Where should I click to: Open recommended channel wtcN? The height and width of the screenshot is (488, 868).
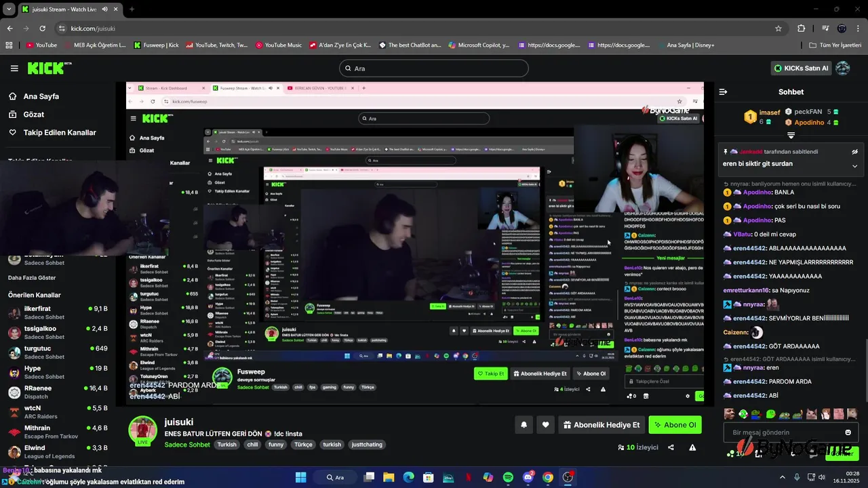point(58,412)
